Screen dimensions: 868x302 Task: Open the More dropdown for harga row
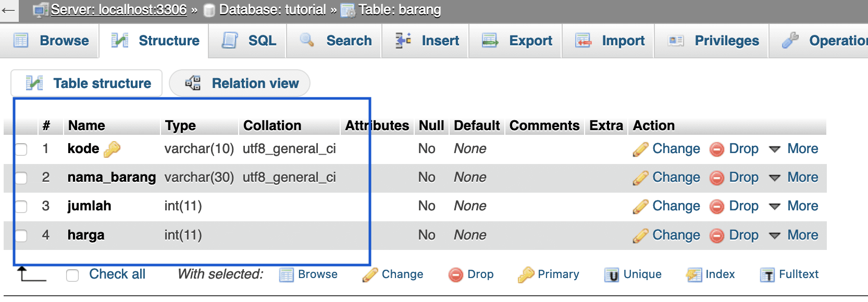pos(793,235)
